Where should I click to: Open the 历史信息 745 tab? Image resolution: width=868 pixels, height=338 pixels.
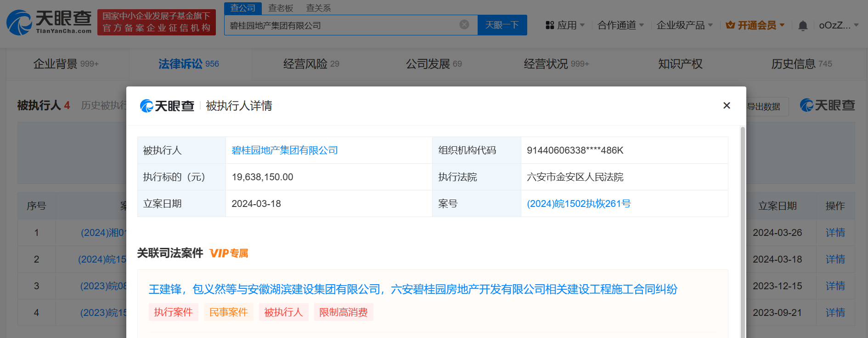coord(802,64)
